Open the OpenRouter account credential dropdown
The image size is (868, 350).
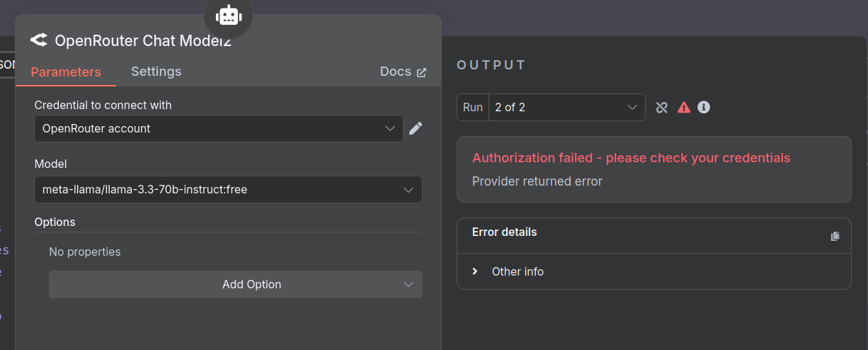[219, 128]
